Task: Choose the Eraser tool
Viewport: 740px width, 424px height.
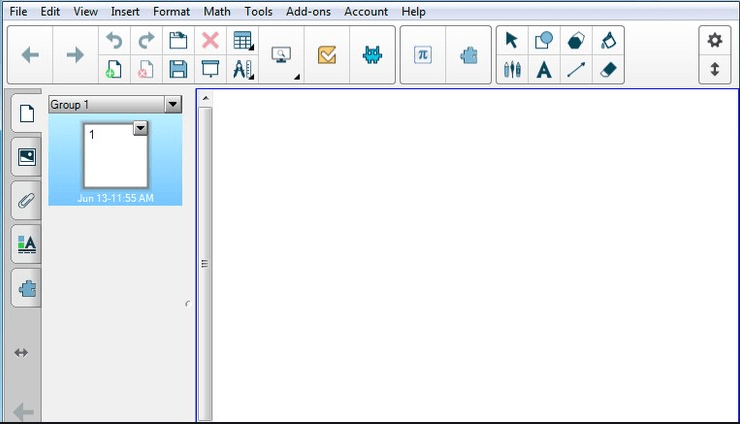Action: click(608, 70)
